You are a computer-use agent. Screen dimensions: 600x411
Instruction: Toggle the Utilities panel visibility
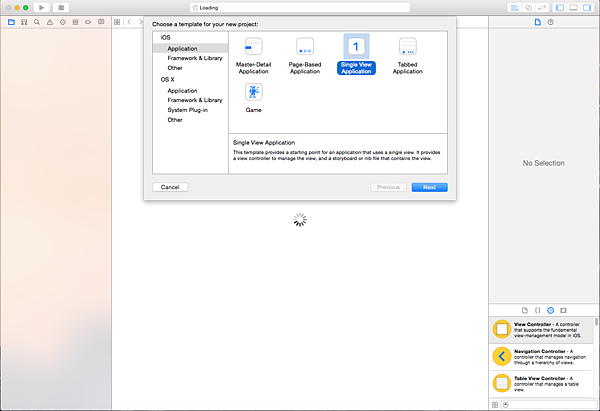click(587, 8)
